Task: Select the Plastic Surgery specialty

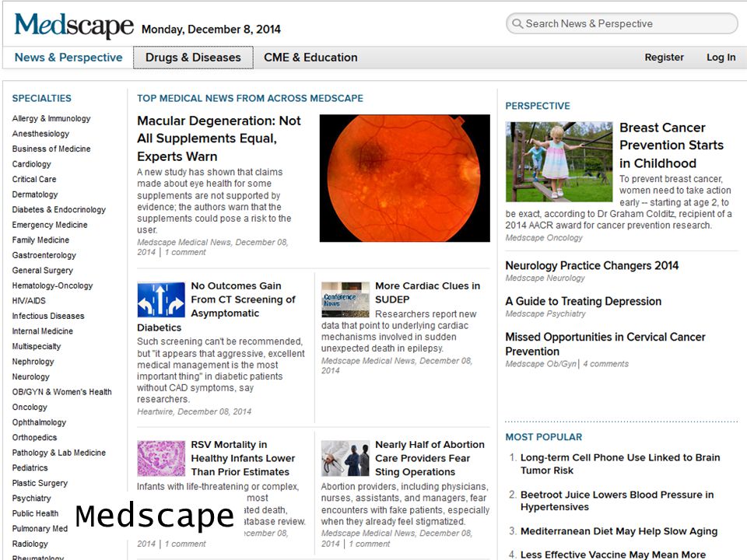Action: click(40, 483)
